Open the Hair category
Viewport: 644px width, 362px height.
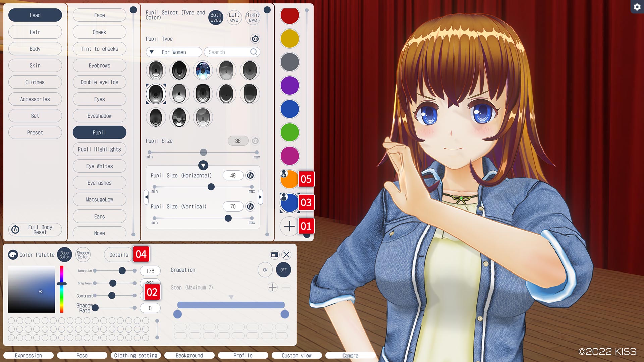[x=35, y=32]
